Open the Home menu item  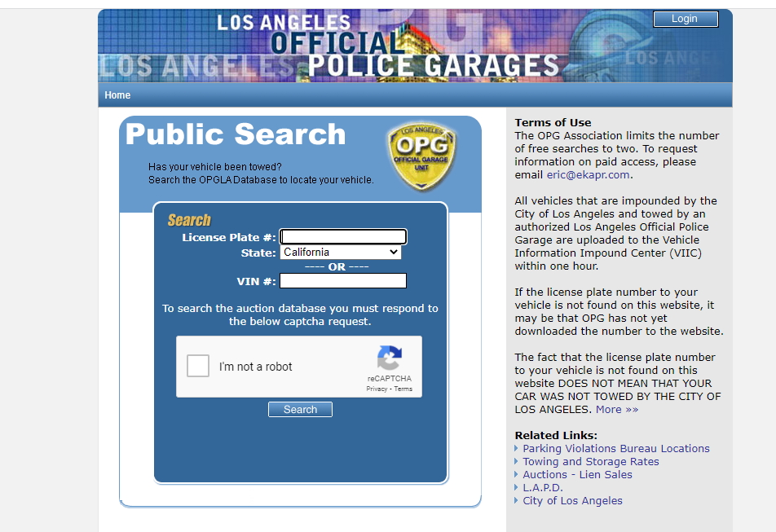coord(117,95)
